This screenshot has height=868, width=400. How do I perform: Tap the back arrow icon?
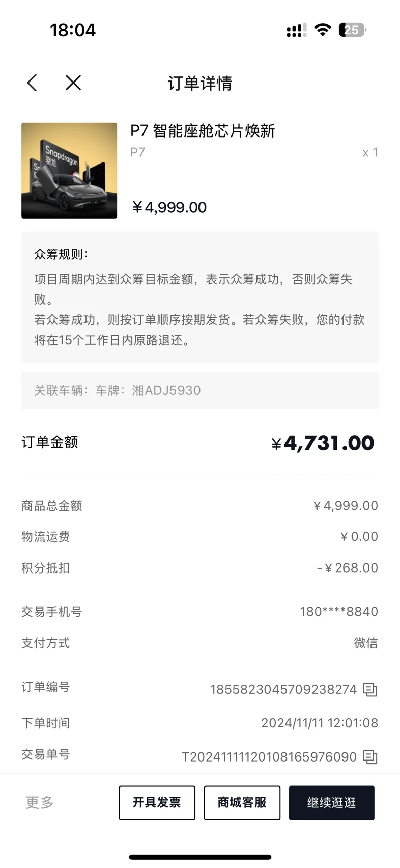pos(32,83)
